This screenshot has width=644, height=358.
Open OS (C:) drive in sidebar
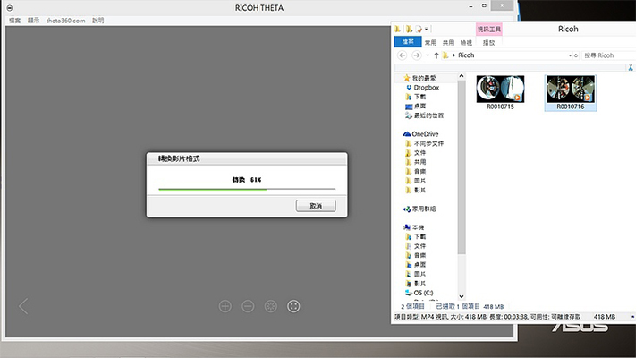tap(423, 293)
